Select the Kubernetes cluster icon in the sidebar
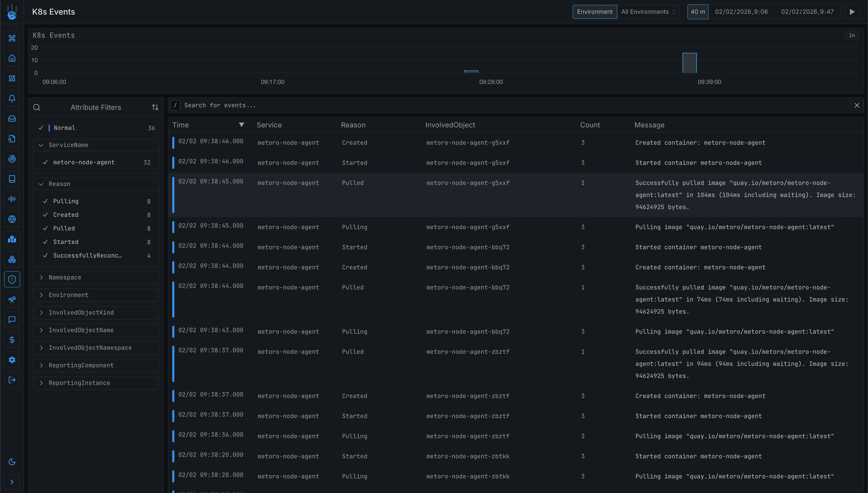Image resolution: width=868 pixels, height=493 pixels. pos(12,259)
